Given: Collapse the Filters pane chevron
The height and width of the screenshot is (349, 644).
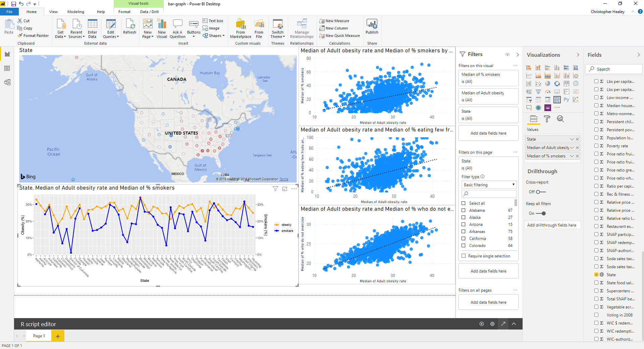Looking at the screenshot, I should click(x=518, y=55).
